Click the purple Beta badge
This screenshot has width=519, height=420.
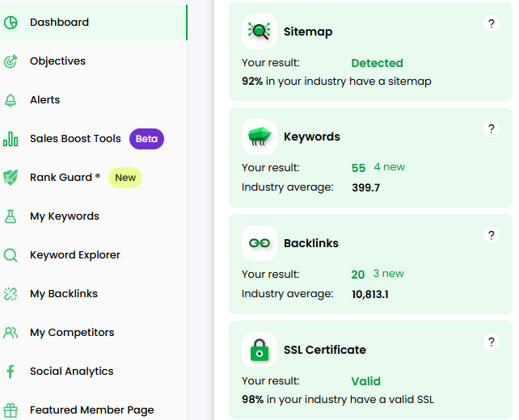(x=146, y=139)
